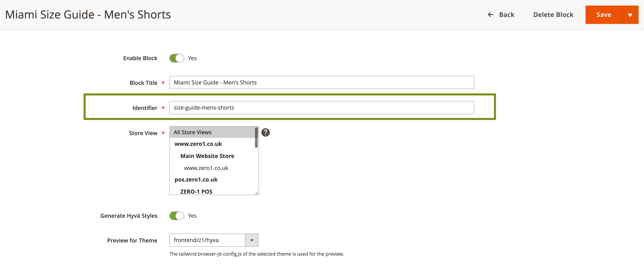
Task: Select All Store Views in the list
Action: coord(193,132)
